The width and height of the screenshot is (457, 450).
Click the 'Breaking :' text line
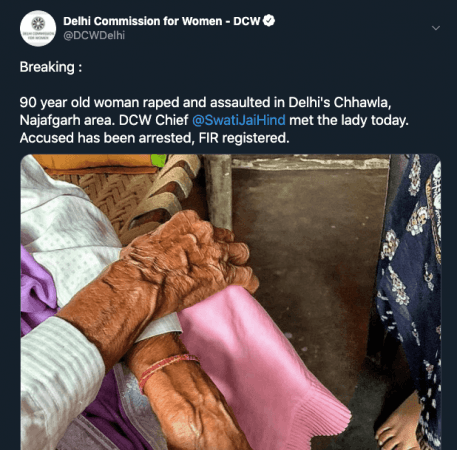[x=51, y=67]
